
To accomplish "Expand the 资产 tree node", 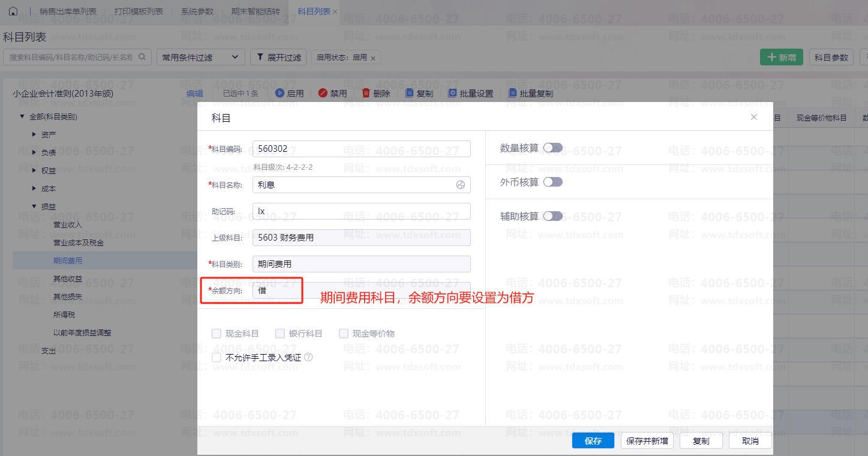I will click(34, 134).
